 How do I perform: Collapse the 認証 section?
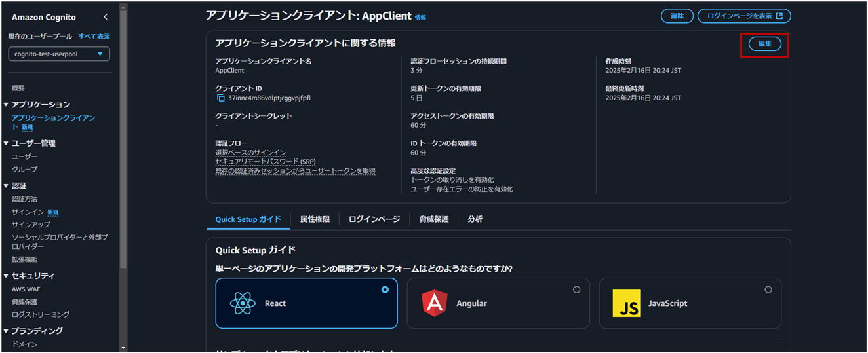click(x=6, y=186)
